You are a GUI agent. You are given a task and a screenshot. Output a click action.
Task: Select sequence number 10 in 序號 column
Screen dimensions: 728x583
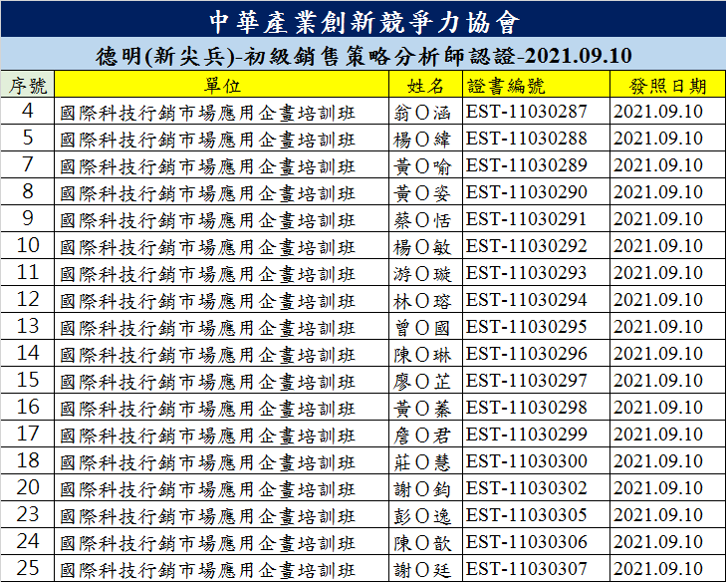coord(28,245)
